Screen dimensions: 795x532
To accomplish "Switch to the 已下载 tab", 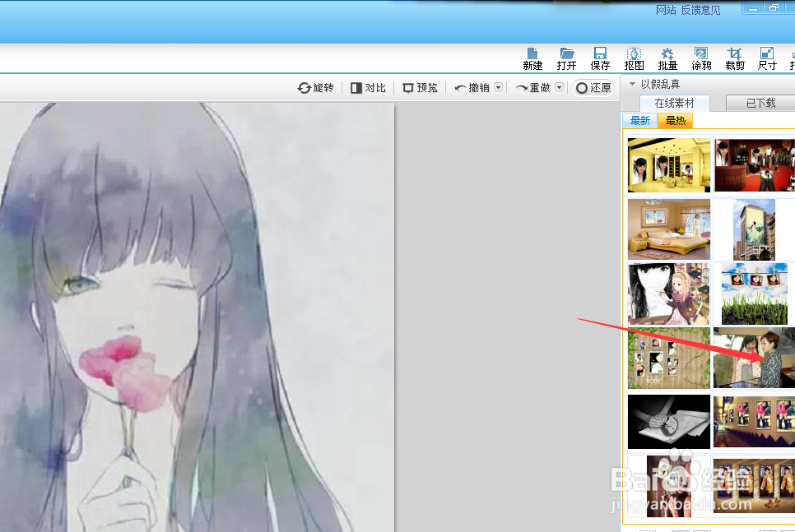I will pyautogui.click(x=760, y=103).
